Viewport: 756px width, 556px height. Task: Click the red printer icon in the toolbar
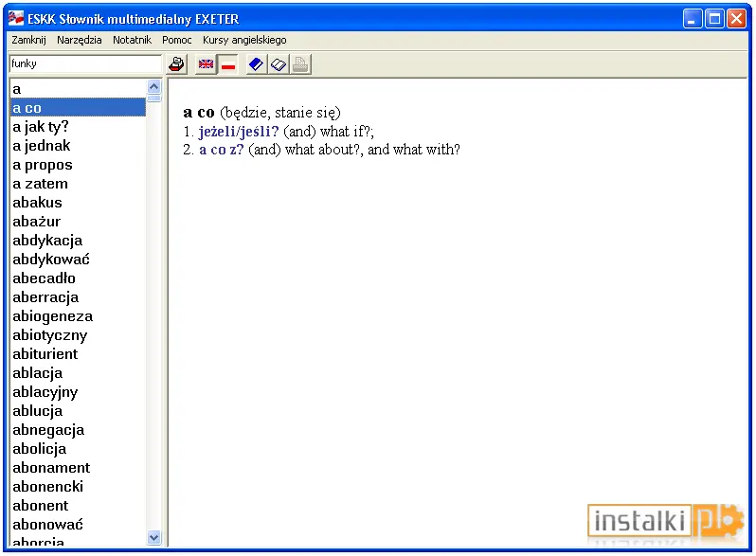coord(177,64)
